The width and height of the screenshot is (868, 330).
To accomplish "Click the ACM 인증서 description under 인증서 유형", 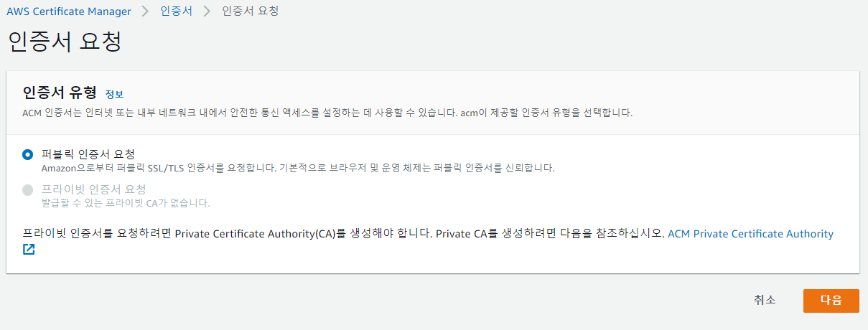I will [x=327, y=113].
